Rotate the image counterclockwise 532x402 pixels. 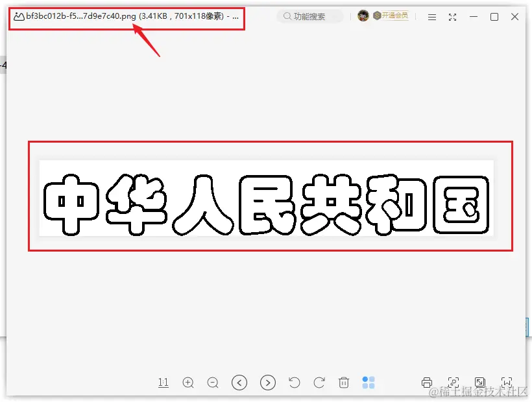(293, 383)
